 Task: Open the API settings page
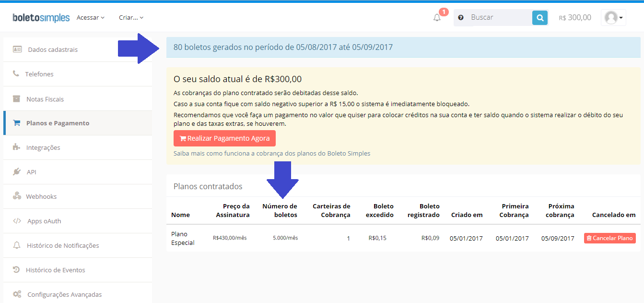coord(77,172)
